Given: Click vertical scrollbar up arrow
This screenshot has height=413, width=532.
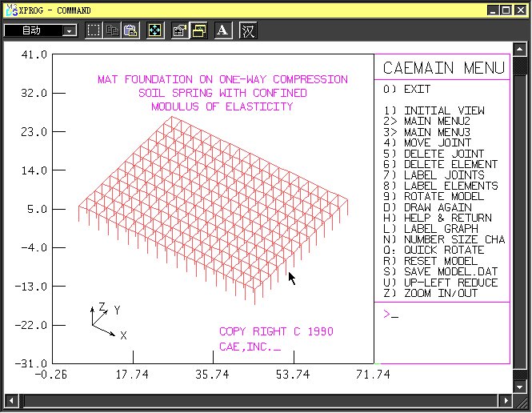Looking at the screenshot, I should pyautogui.click(x=519, y=50).
